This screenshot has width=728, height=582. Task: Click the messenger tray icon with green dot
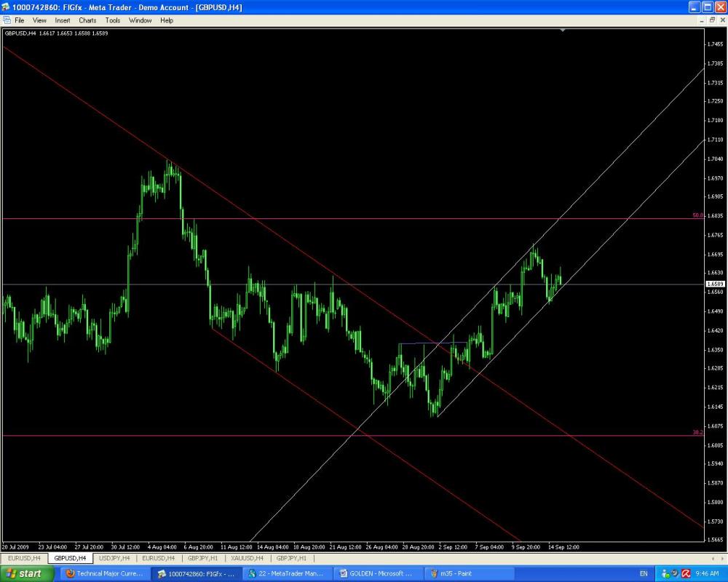[665, 574]
